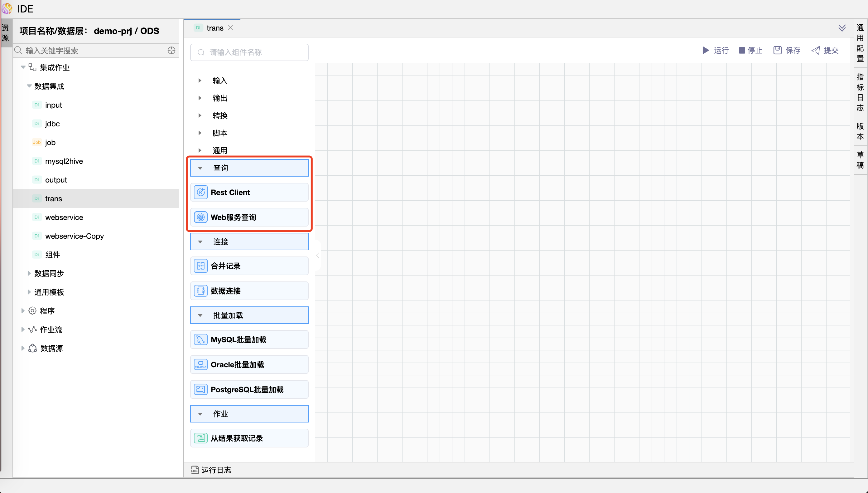Image resolution: width=868 pixels, height=493 pixels.
Task: Expand the 输入 component category
Action: (x=200, y=81)
